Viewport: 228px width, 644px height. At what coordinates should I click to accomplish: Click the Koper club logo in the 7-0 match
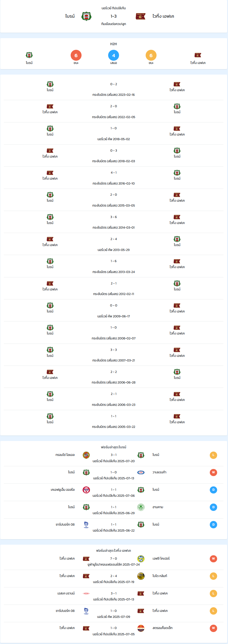pos(141,559)
